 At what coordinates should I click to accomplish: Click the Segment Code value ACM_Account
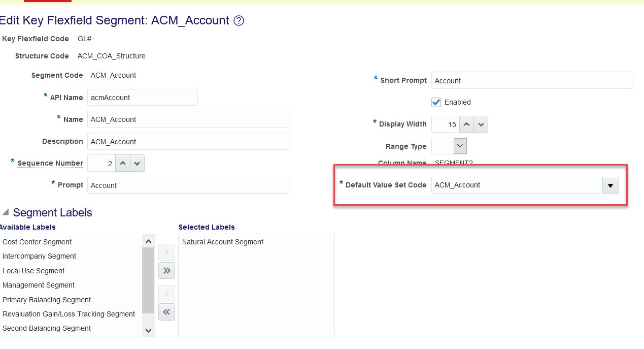tap(113, 75)
